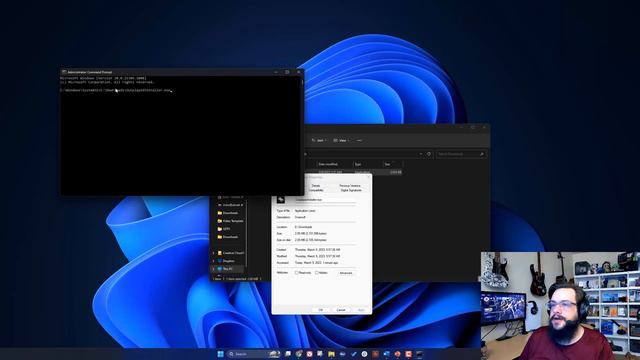Select the Video Templates folder in sidebar
The image size is (640, 360).
231,221
